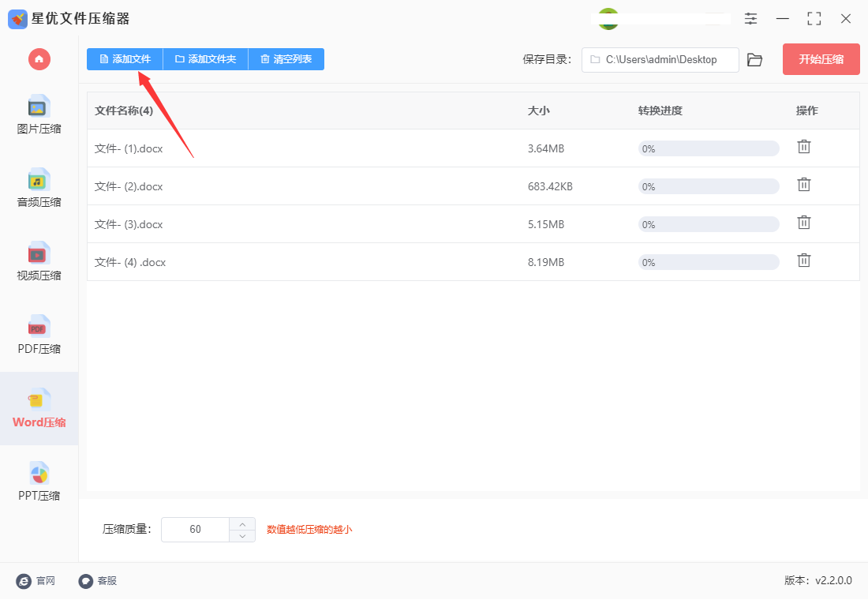Click the 8.19MB size cell
This screenshot has width=868, height=600.
[x=546, y=262]
